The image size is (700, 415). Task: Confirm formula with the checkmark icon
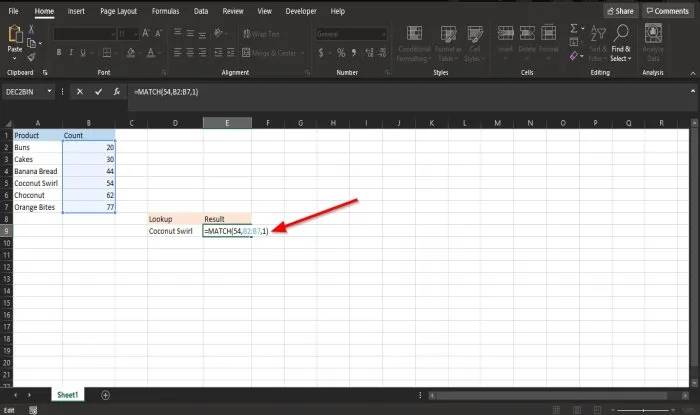pyautogui.click(x=98, y=92)
